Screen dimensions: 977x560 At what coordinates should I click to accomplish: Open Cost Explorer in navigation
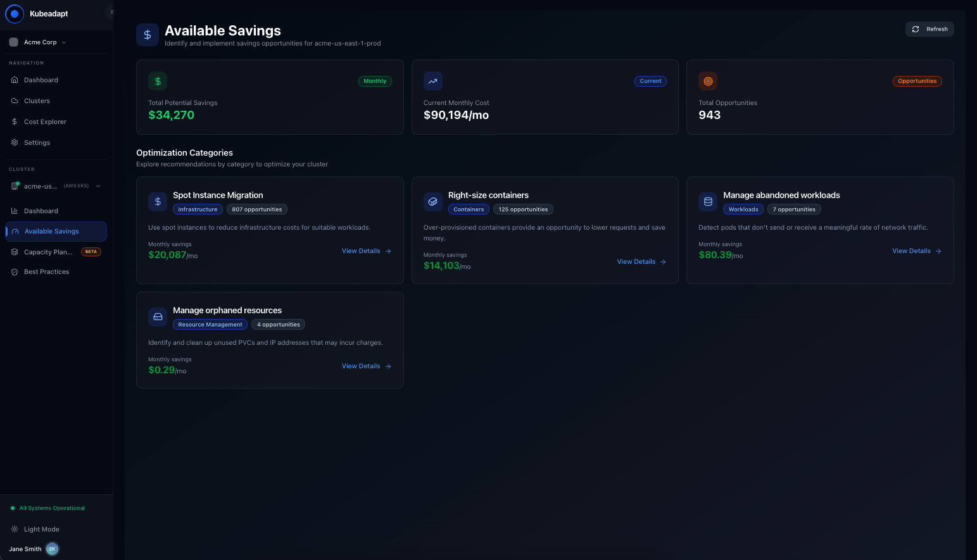[x=44, y=121]
